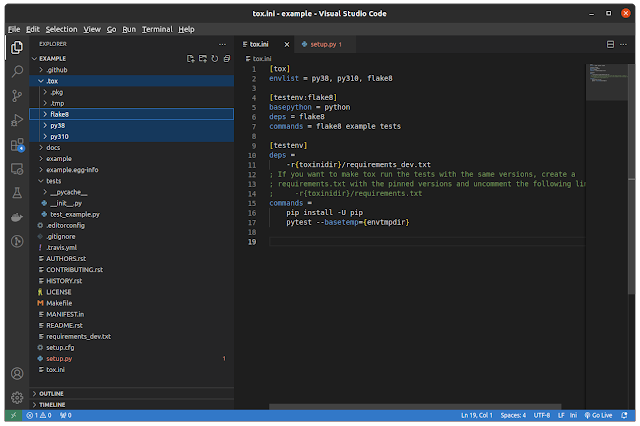Image resolution: width=640 pixels, height=426 pixels.
Task: Open notifications bell in status bar
Action: (x=624, y=415)
